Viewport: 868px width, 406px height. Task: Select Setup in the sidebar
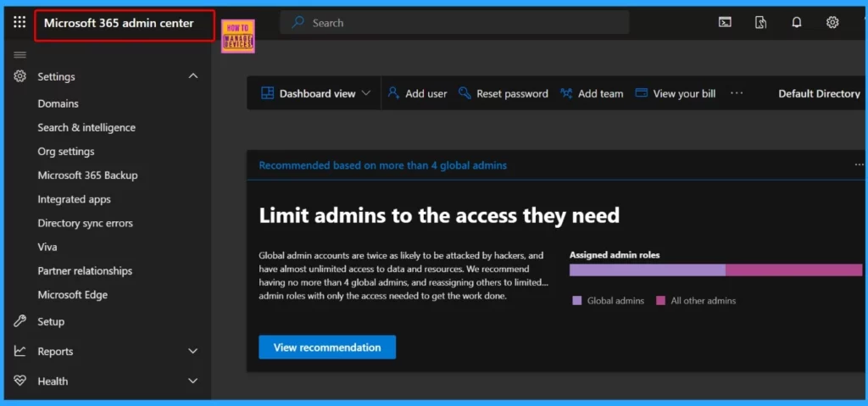click(x=51, y=322)
